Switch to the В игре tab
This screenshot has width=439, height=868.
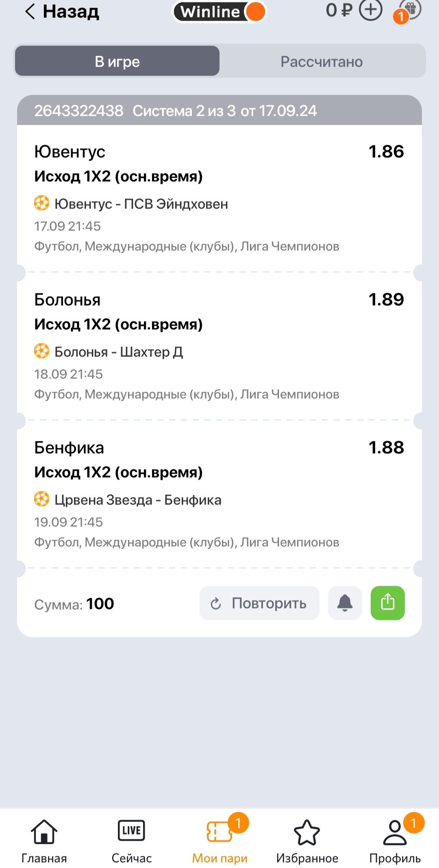point(117,61)
